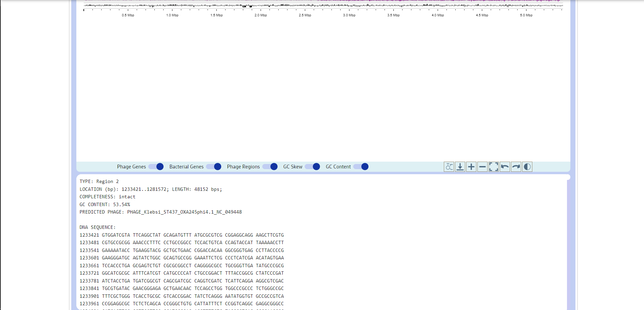Click the LOCATION coordinates line
The height and width of the screenshot is (310, 644).
(x=151, y=189)
